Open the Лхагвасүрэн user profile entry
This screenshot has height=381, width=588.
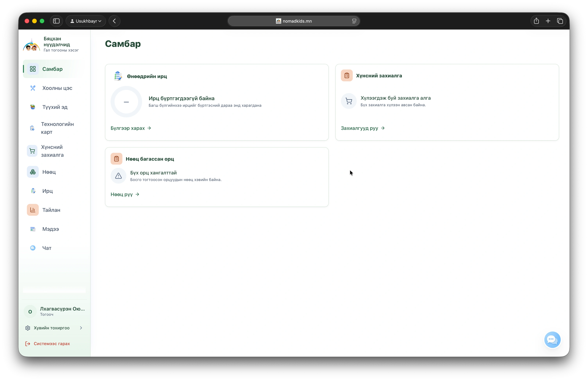[54, 311]
